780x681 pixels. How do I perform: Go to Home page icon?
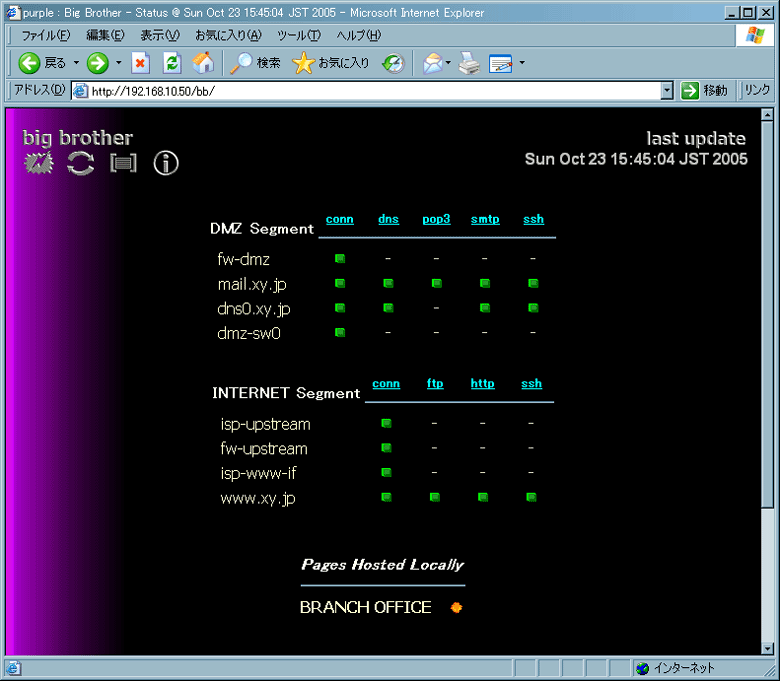pos(203,63)
